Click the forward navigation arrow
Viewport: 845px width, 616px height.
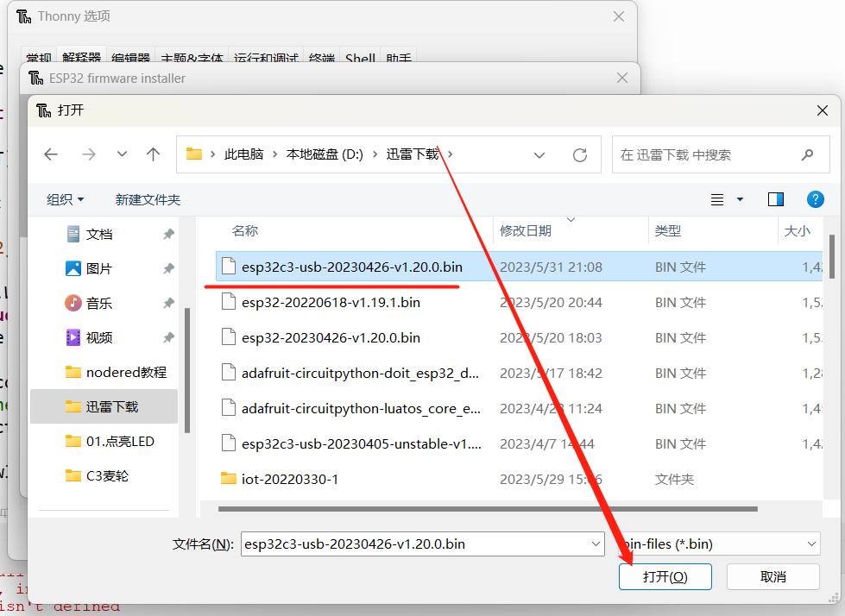click(x=88, y=154)
